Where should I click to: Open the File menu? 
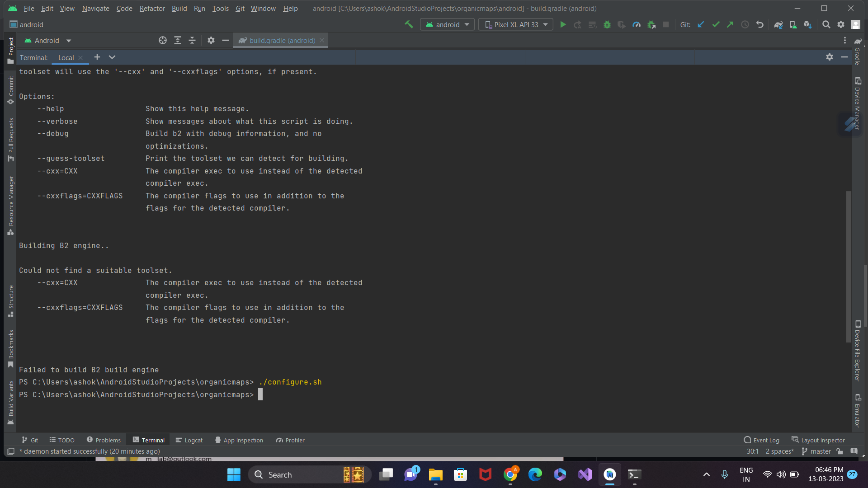29,8
